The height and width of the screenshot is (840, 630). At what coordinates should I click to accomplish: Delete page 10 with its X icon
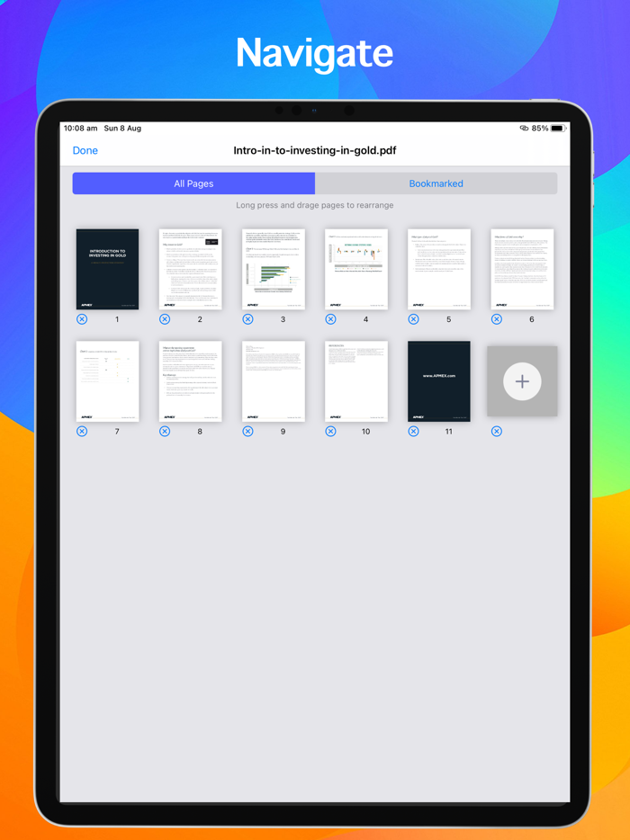(x=331, y=432)
